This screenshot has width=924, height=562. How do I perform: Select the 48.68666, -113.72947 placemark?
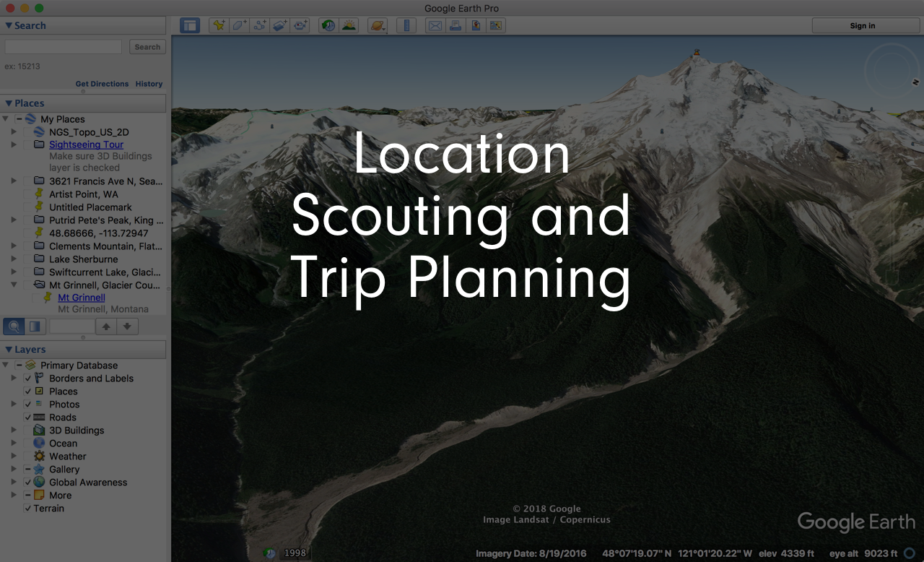(x=98, y=233)
